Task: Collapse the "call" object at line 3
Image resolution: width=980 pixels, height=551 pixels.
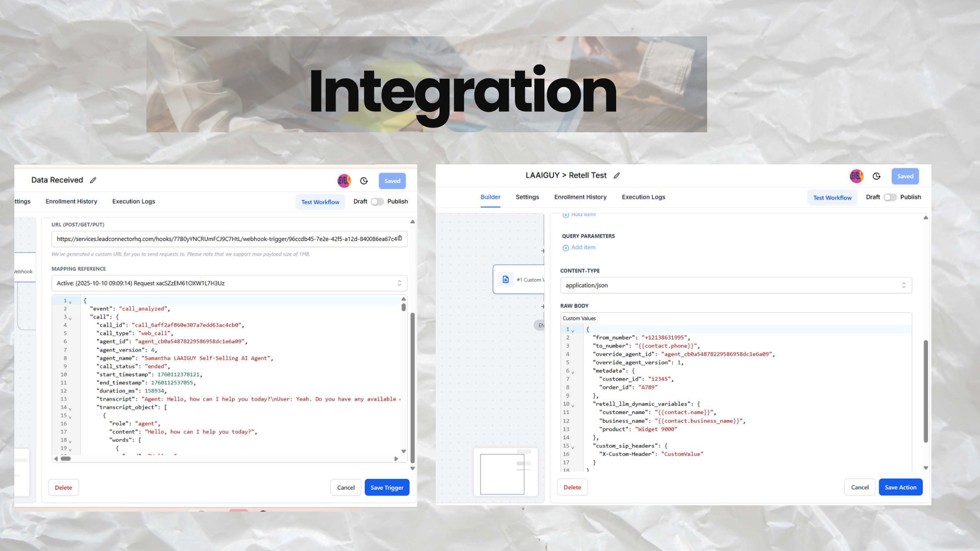Action: point(71,319)
